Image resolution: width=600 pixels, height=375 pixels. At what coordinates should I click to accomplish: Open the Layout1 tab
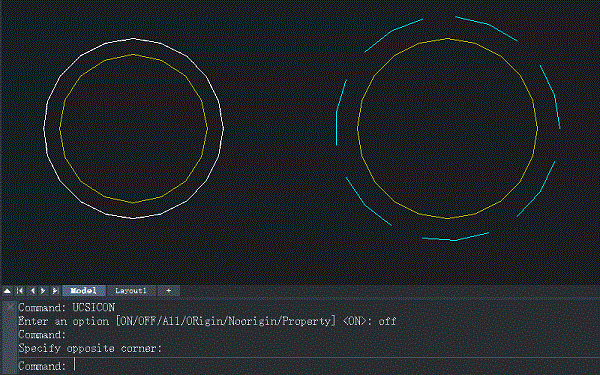point(131,291)
